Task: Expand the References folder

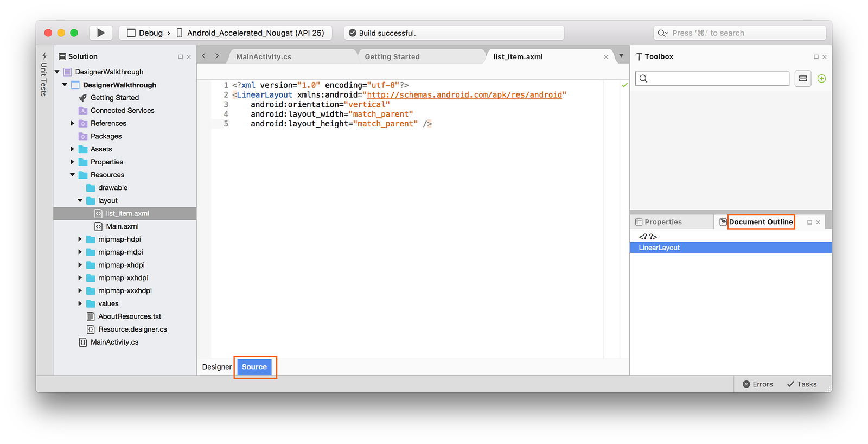Action: pos(72,123)
